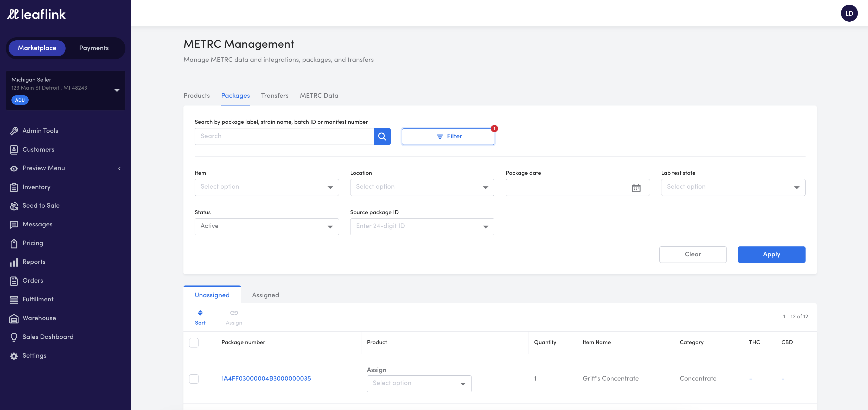The image size is (868, 410).
Task: Open Customers in sidebar
Action: coord(38,150)
